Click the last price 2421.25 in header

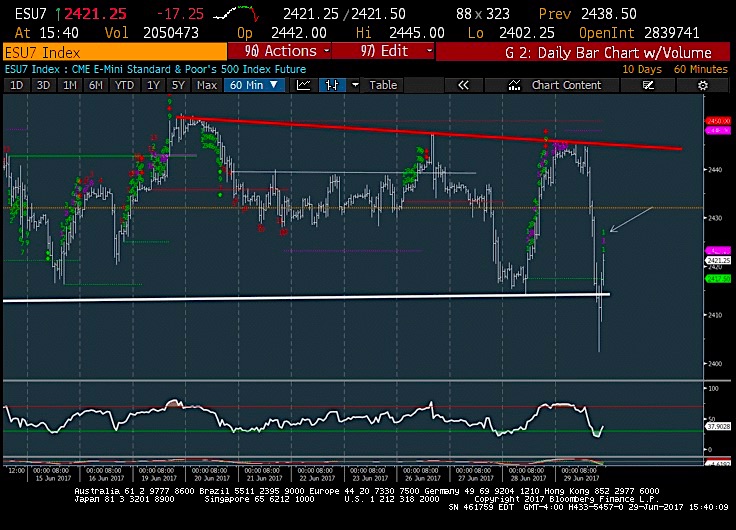(x=95, y=14)
